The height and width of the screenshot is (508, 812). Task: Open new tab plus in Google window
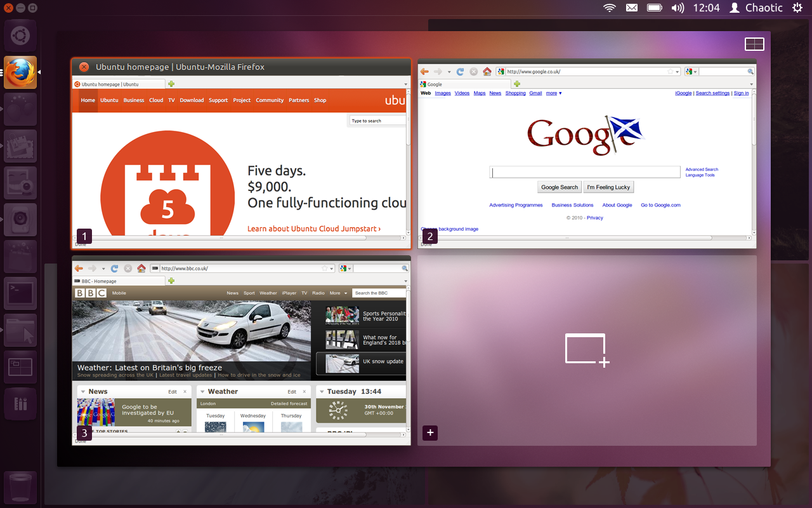[x=517, y=84]
